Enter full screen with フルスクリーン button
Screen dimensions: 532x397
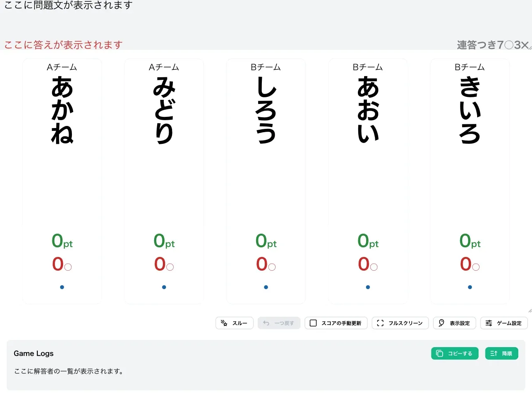[400, 323]
